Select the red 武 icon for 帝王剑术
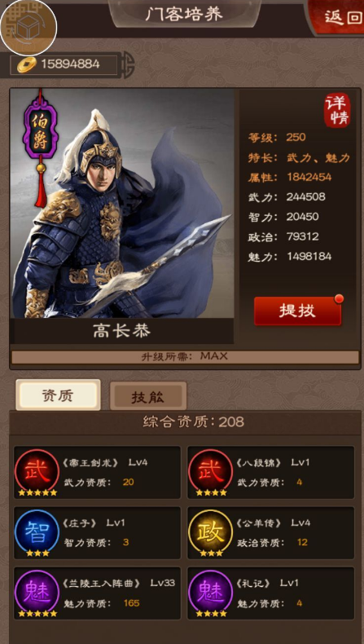 [x=37, y=472]
